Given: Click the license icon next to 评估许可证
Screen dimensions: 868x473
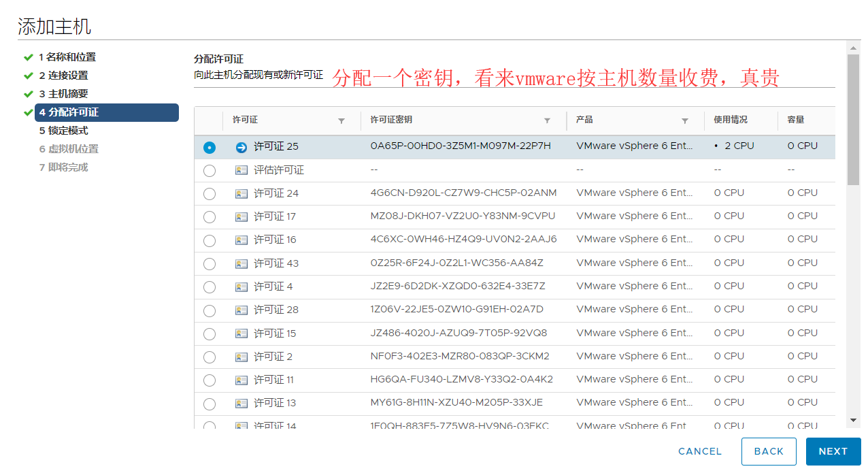Looking at the screenshot, I should click(241, 170).
